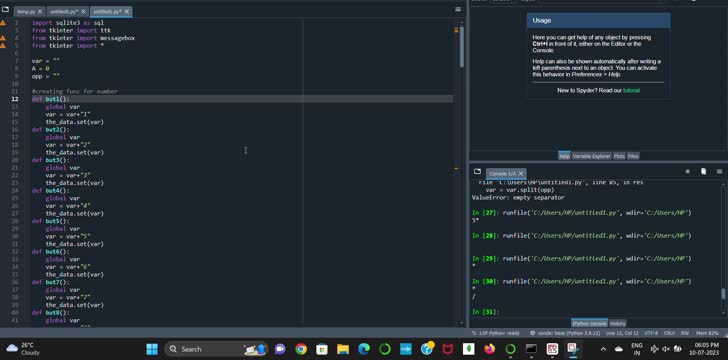
Task: Open the Variable Explorer pane tab
Action: pyautogui.click(x=591, y=156)
